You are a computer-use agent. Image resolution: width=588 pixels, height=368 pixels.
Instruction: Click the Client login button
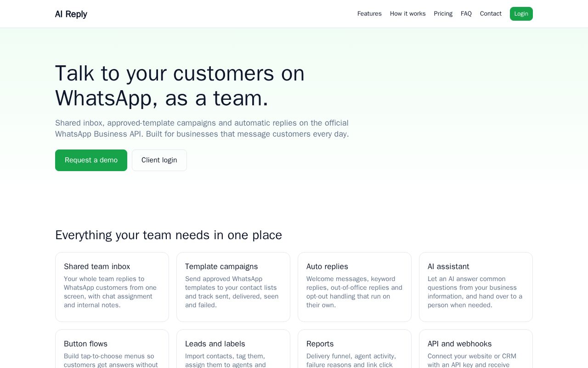point(159,160)
